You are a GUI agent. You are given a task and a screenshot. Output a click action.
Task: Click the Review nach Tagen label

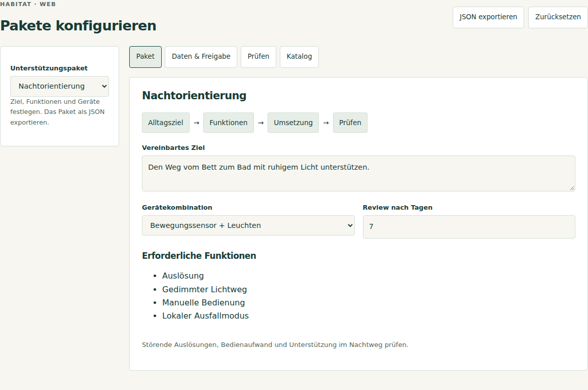[397, 208]
